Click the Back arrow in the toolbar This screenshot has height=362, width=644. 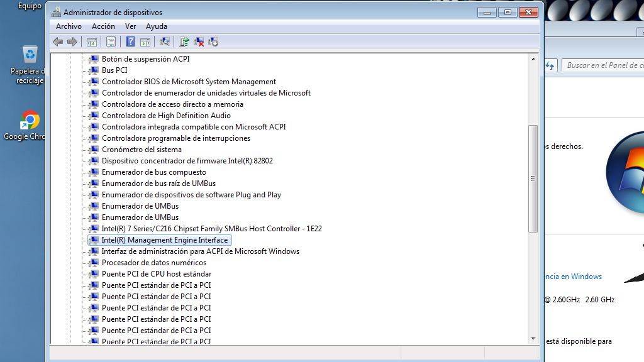58,41
